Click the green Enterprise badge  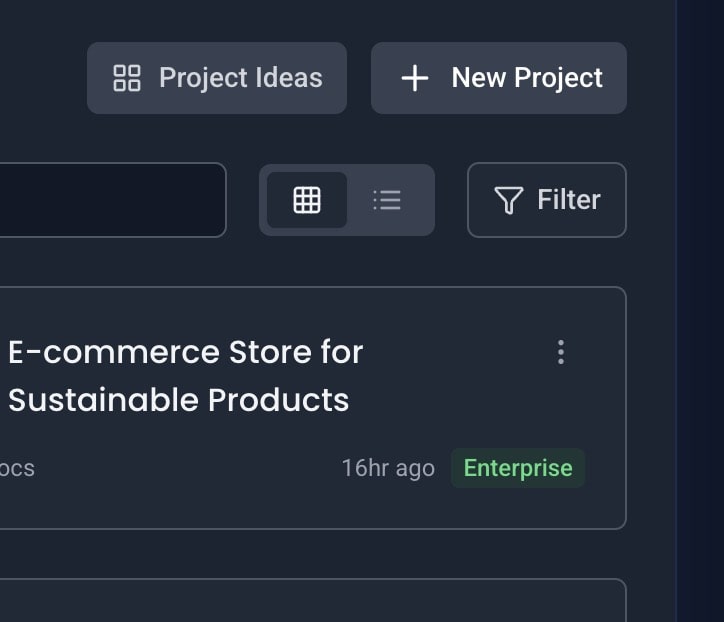(x=518, y=468)
